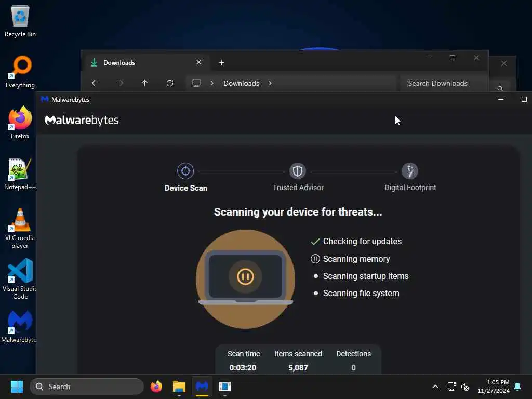
Task: Click the Malwarebytes taskbar icon
Action: tap(202, 387)
